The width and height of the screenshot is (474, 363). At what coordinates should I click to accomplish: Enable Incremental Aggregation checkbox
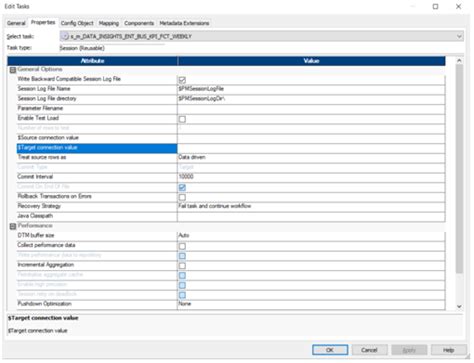pyautogui.click(x=182, y=266)
